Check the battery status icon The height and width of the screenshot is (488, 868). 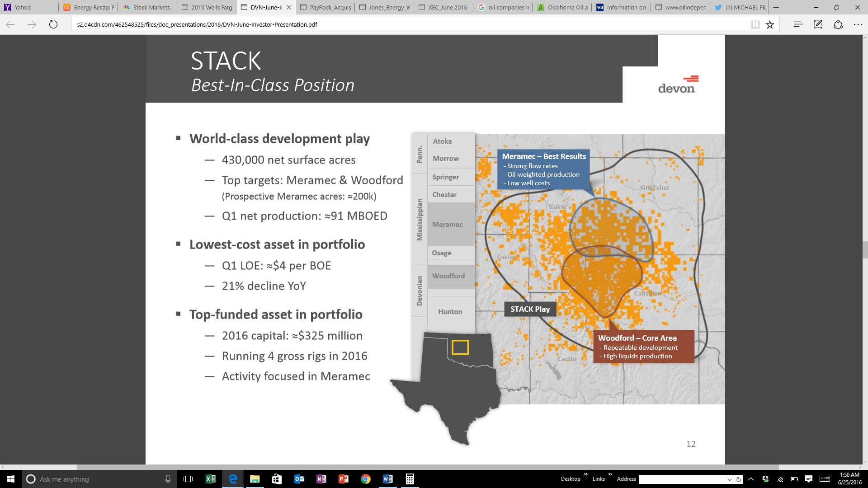pos(794,479)
